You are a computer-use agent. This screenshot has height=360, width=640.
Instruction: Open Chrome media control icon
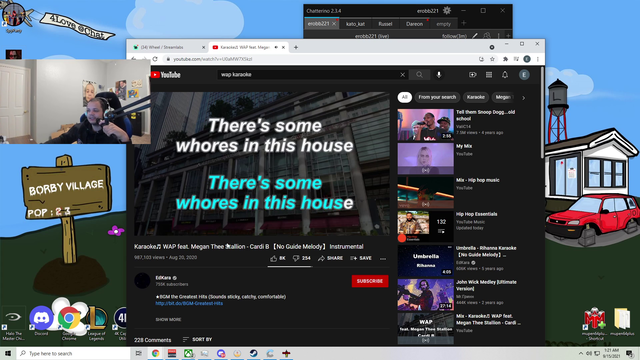516,59
